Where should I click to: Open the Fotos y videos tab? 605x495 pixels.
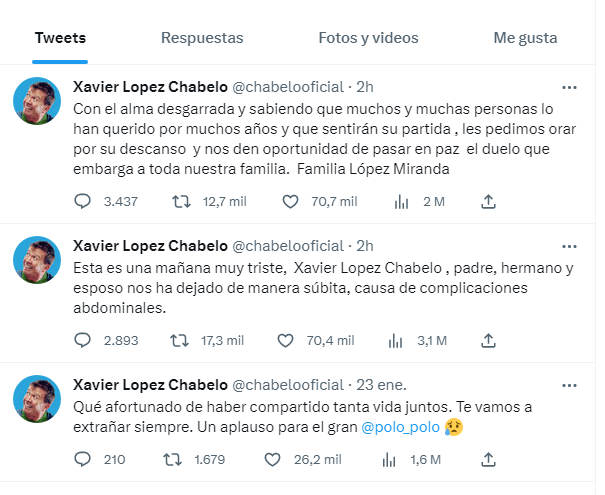[368, 38]
